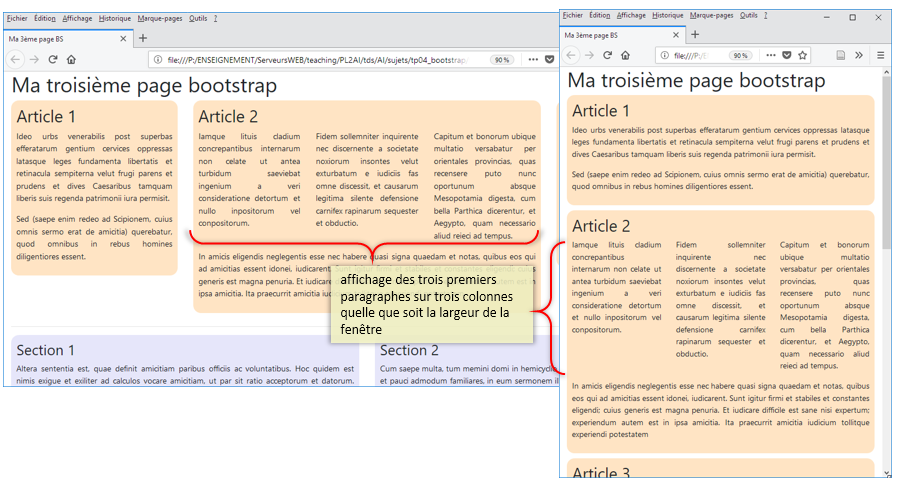Viewport: 898px width, 483px height.
Task: Open page actions ellipsis in the left address bar
Action: click(533, 60)
